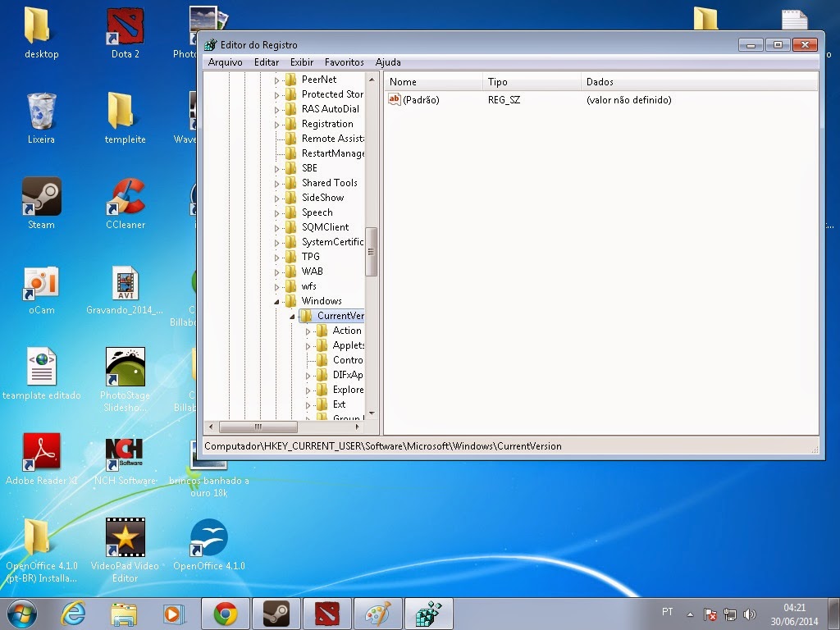Click the volume speaker tray icon
This screenshot has width=840, height=630.
pyautogui.click(x=750, y=614)
